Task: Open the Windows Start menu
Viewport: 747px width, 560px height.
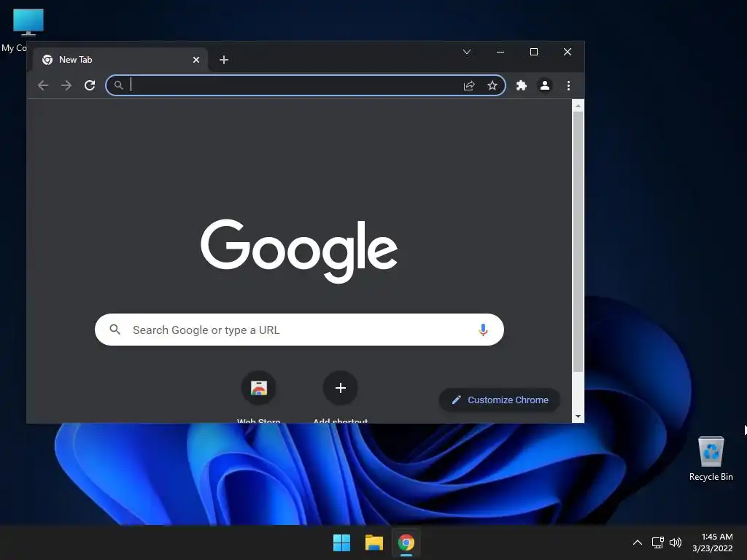Action: click(x=341, y=542)
